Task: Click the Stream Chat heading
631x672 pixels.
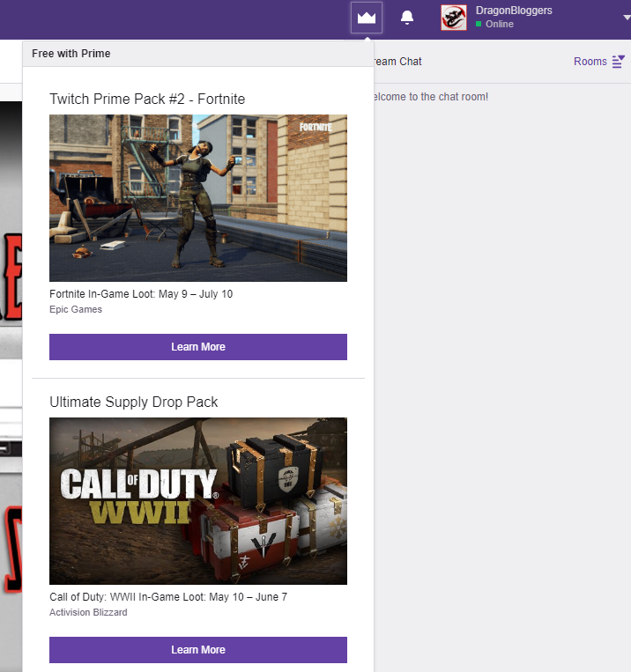Action: coord(397,62)
